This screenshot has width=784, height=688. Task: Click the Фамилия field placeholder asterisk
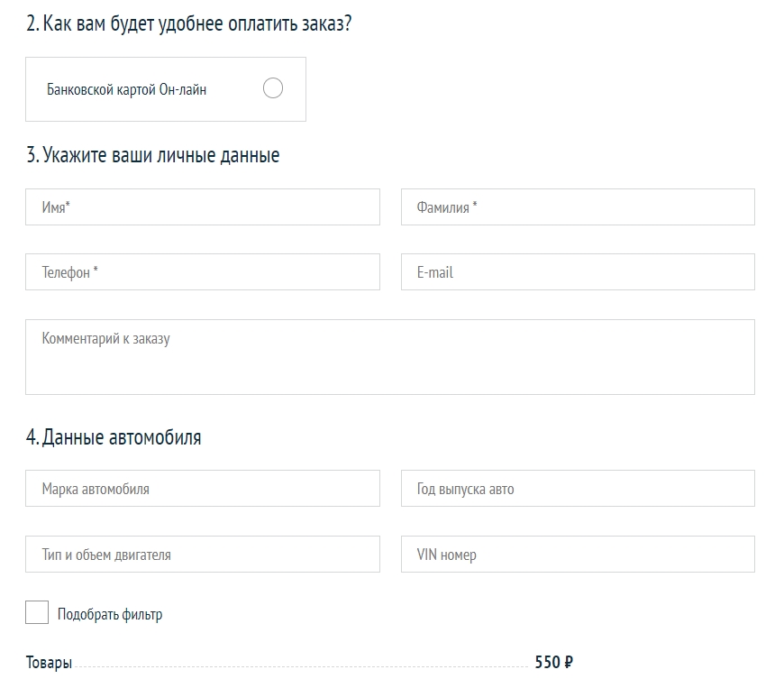(x=475, y=204)
